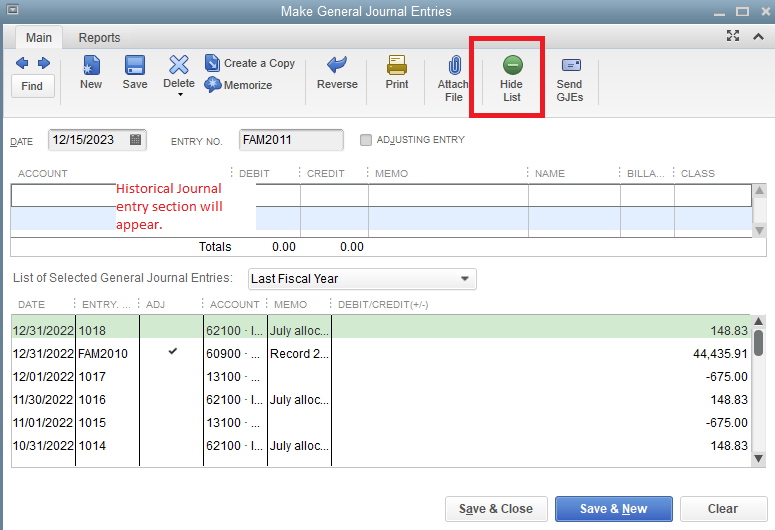This screenshot has width=775, height=530.
Task: Click Memorize in toolbar
Action: tap(238, 85)
